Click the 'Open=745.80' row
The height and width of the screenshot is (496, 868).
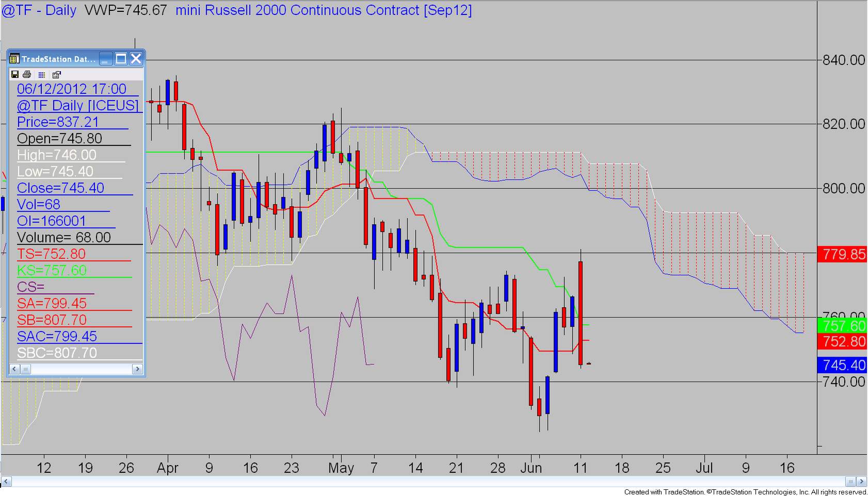(x=59, y=138)
